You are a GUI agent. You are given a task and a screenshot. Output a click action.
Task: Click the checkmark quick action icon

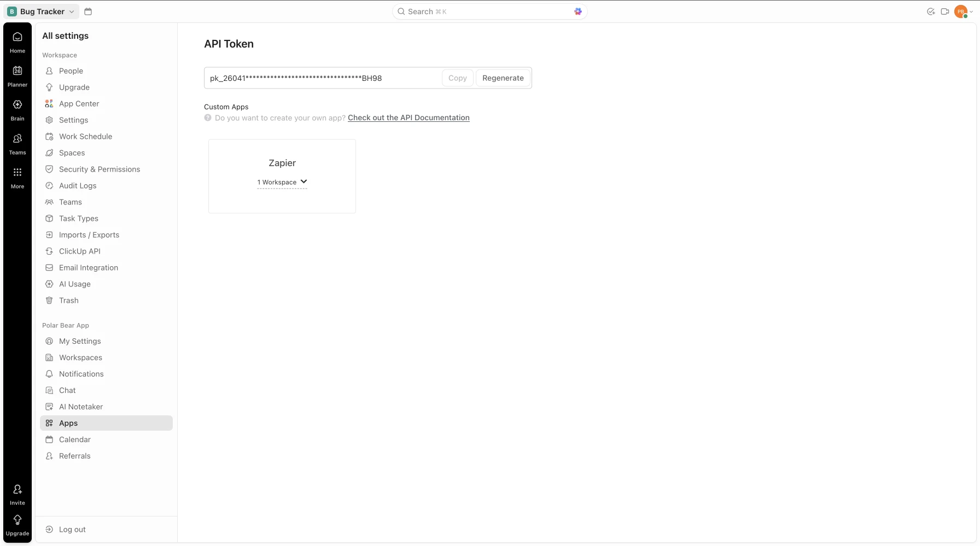tap(931, 11)
